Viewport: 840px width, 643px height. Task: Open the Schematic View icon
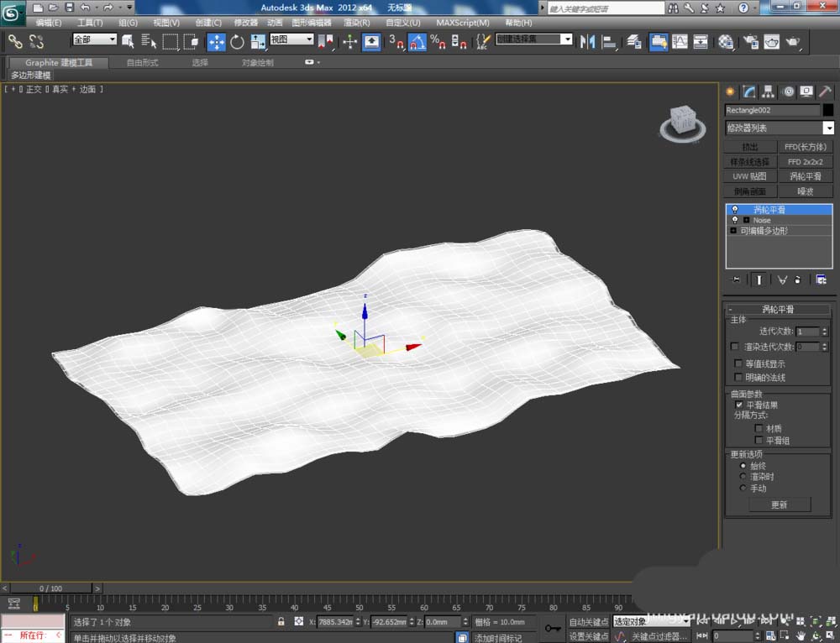(701, 41)
